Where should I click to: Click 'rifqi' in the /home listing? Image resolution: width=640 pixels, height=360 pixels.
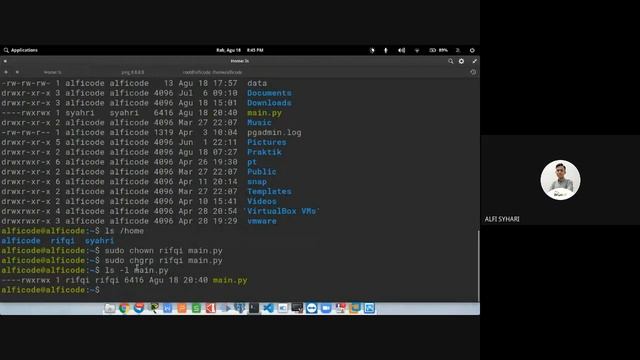tap(62, 241)
